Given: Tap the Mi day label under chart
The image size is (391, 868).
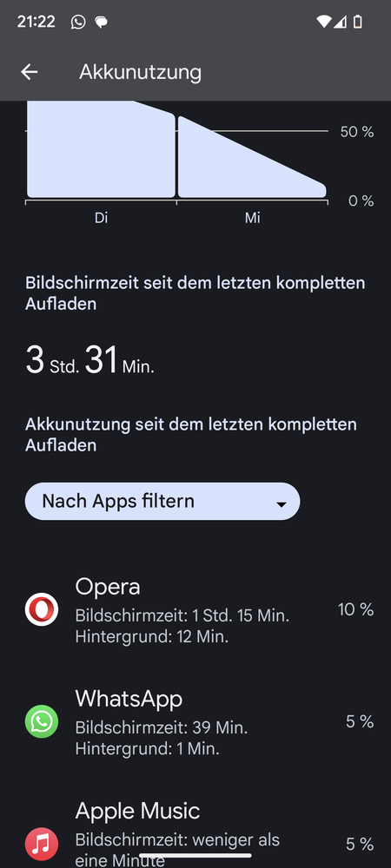Looking at the screenshot, I should (x=252, y=218).
